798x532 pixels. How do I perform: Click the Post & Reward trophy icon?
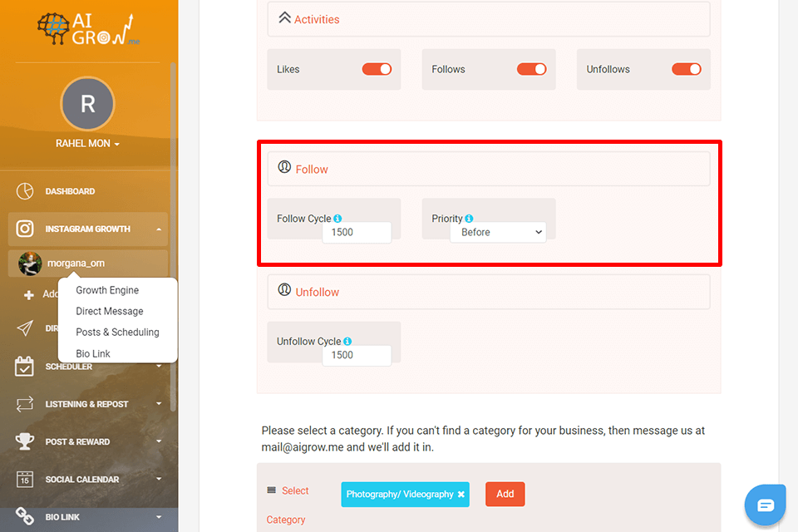pos(25,441)
